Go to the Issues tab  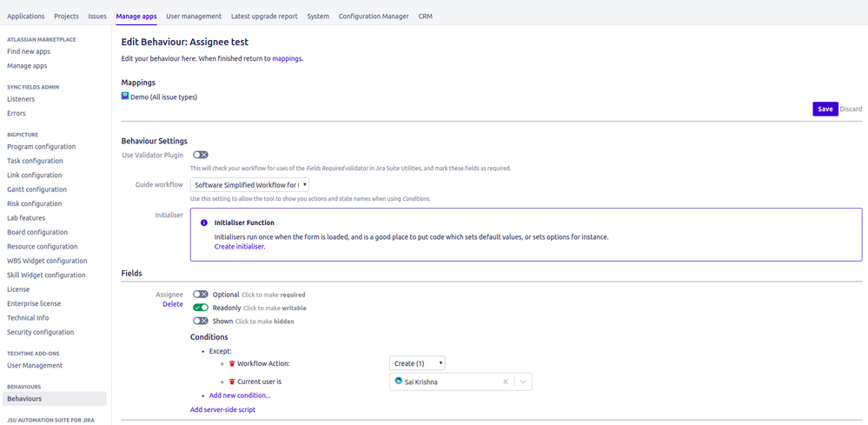[x=97, y=16]
